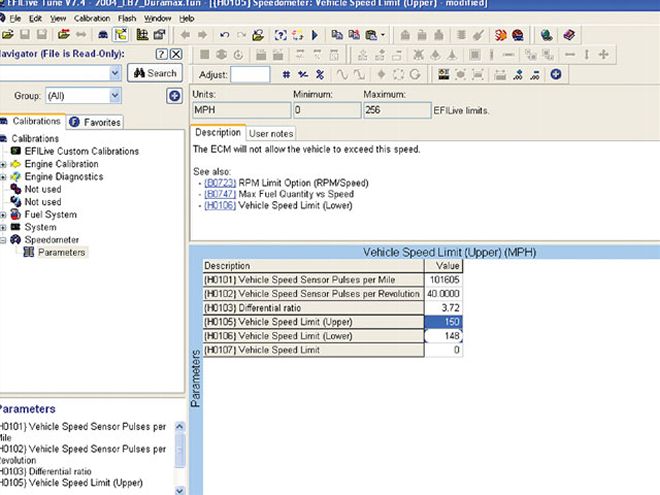Expand the Engine Diagnostics tree node

click(3, 177)
